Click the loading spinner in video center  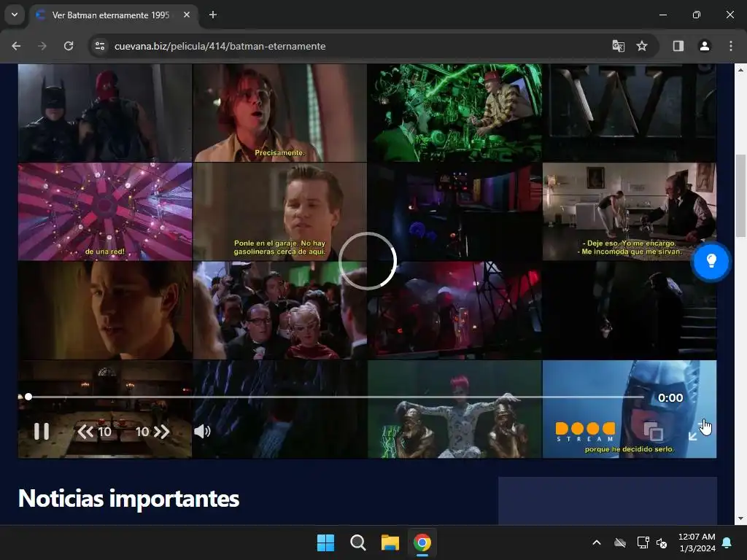[368, 261]
